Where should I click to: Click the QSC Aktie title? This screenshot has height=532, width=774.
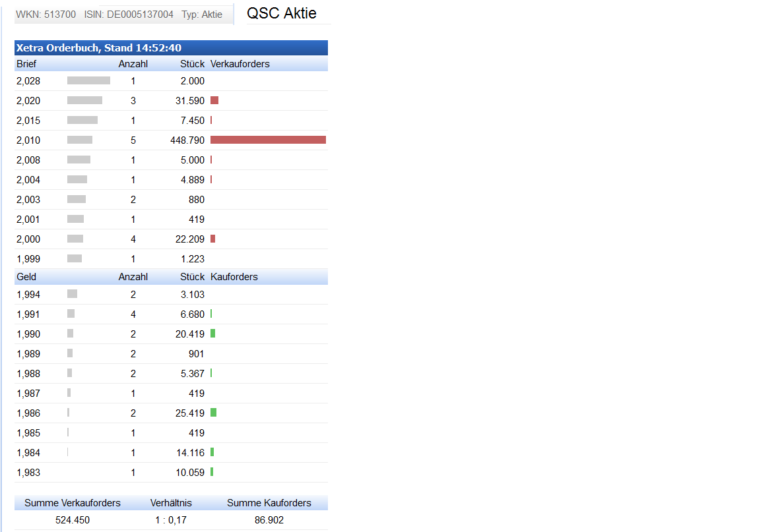pos(281,13)
